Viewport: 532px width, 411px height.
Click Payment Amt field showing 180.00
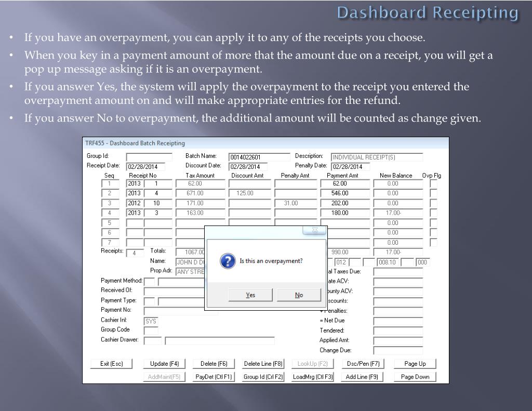coord(345,213)
